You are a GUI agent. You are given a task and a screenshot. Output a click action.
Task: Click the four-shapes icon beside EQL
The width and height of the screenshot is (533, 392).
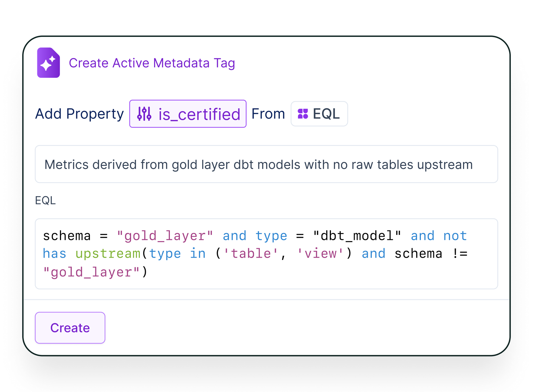(303, 114)
